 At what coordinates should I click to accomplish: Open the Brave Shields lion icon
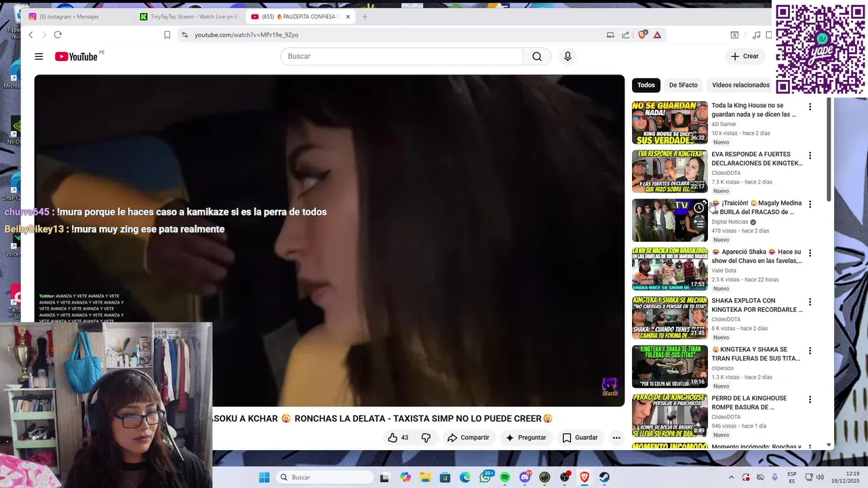pyautogui.click(x=642, y=35)
